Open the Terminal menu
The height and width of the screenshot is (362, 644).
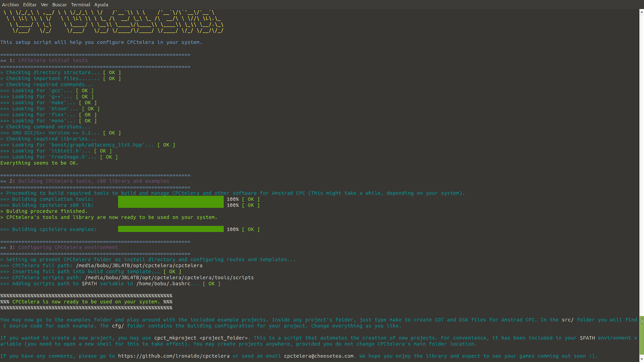(80, 5)
